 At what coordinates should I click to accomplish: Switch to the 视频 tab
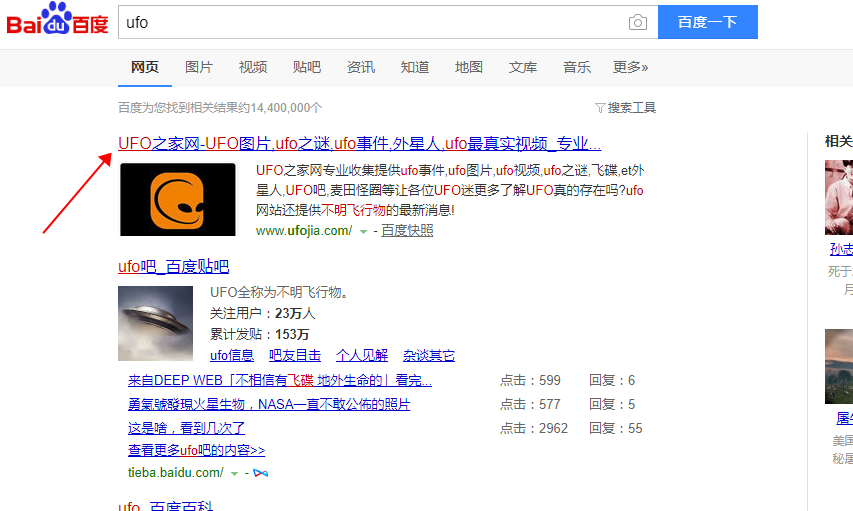point(253,67)
